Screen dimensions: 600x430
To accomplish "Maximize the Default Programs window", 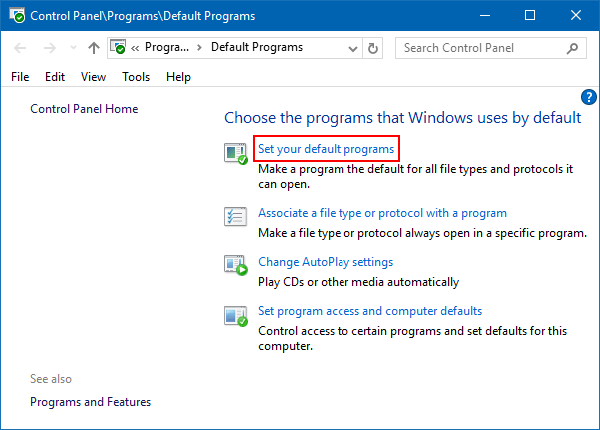I will point(530,15).
